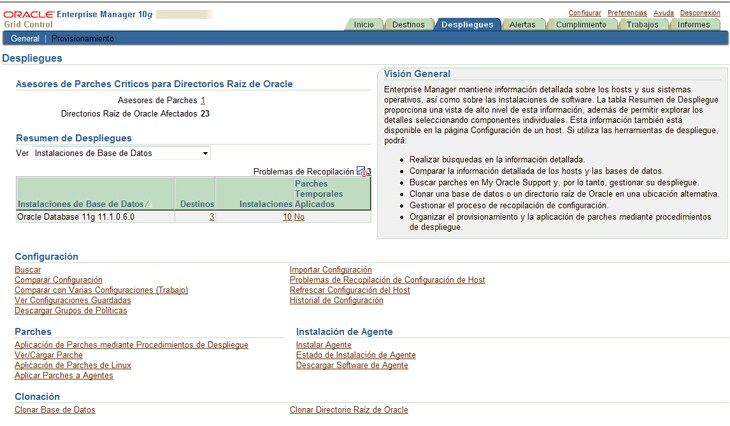Viewport: 730px width, 426px height.
Task: Click the Destinos count for Oracle Database 11g
Action: 211,216
